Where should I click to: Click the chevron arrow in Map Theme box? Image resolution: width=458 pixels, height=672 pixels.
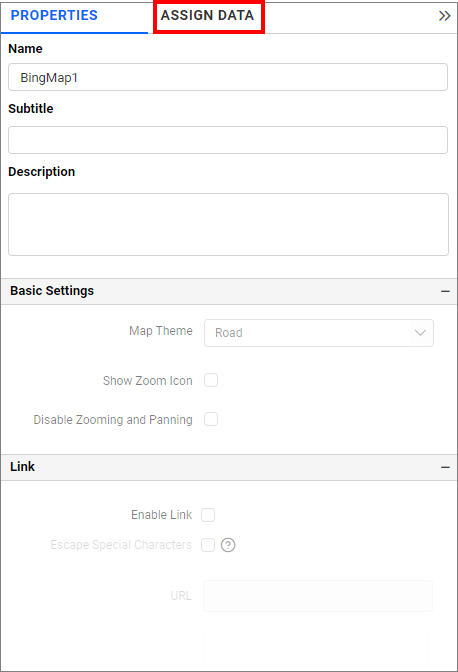click(420, 333)
